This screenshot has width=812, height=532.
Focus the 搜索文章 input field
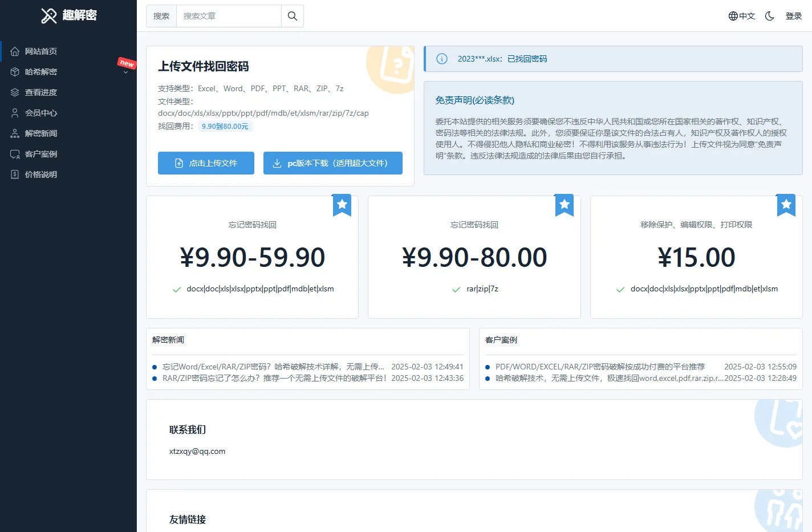click(x=229, y=16)
